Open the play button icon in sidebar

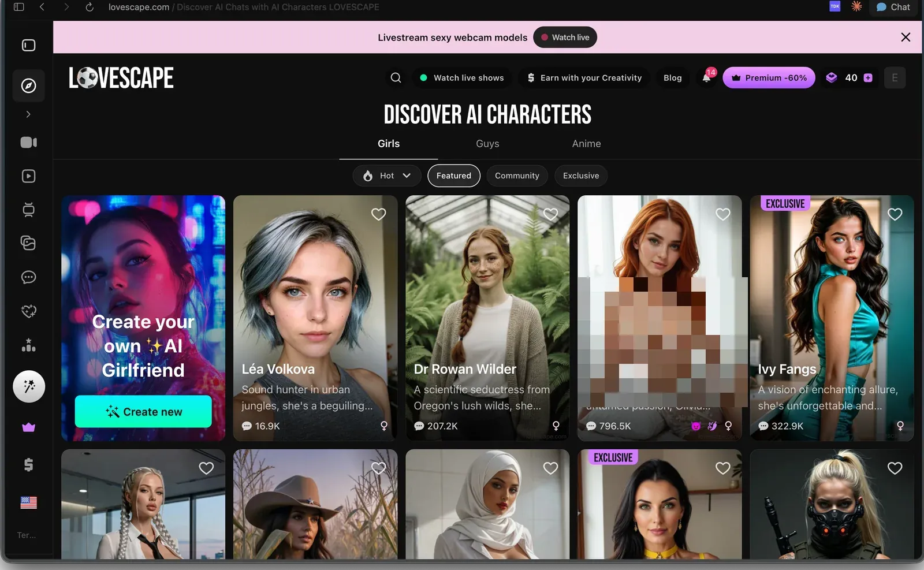click(x=28, y=176)
